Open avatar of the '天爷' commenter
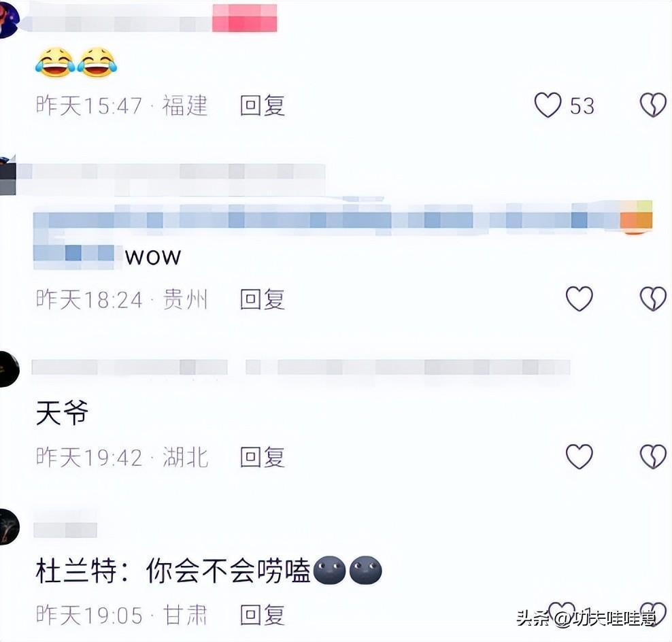The width and height of the screenshot is (672, 642). tap(9, 369)
